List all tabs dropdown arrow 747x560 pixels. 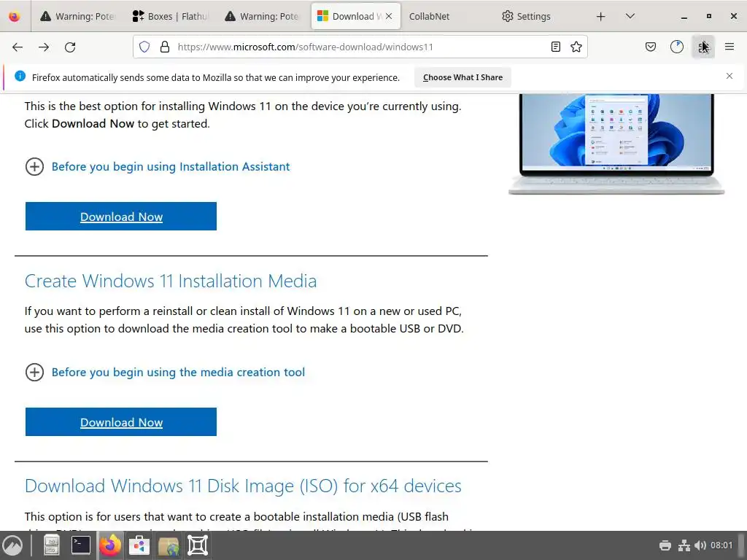tap(630, 16)
